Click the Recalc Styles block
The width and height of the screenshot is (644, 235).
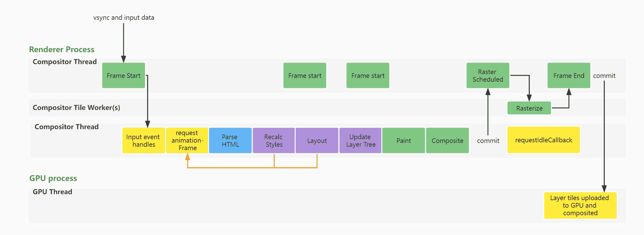pos(274,141)
